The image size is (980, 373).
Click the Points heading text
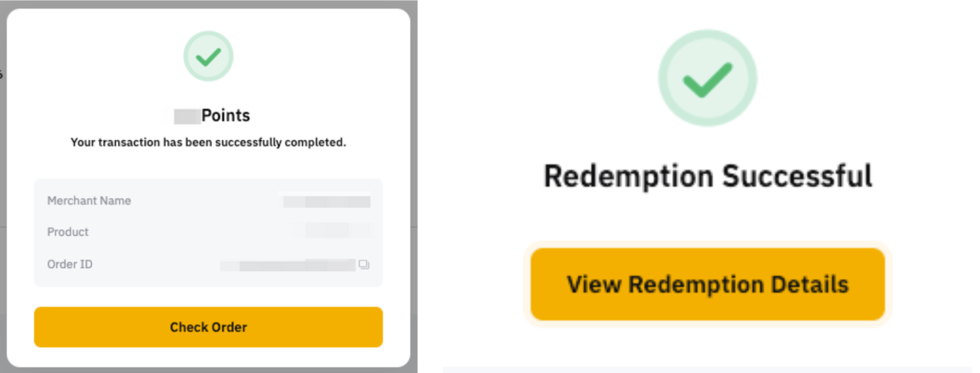(x=225, y=116)
